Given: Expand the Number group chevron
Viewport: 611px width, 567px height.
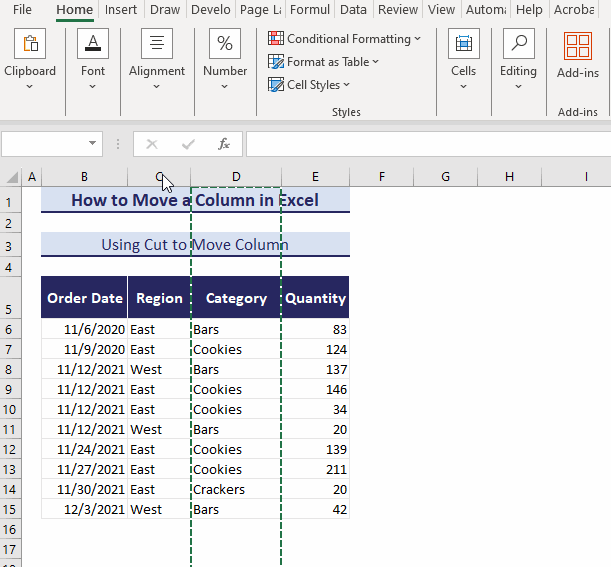Looking at the screenshot, I should (x=224, y=87).
